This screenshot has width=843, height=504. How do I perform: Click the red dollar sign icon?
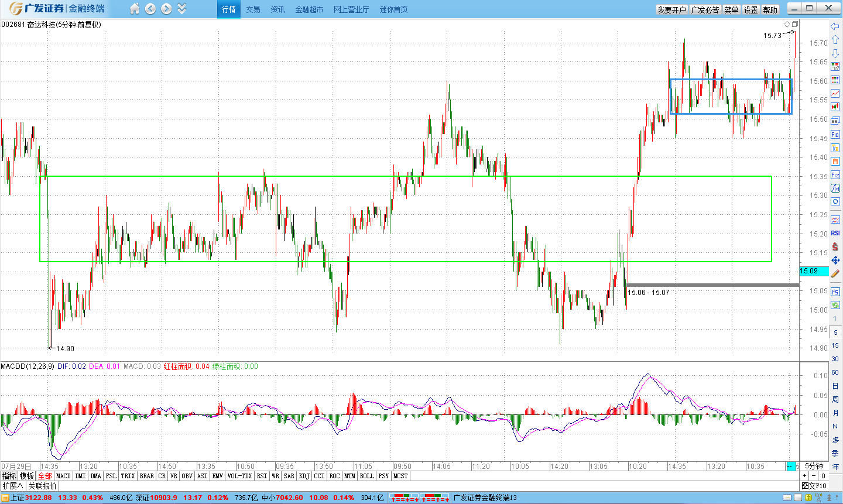(835, 246)
